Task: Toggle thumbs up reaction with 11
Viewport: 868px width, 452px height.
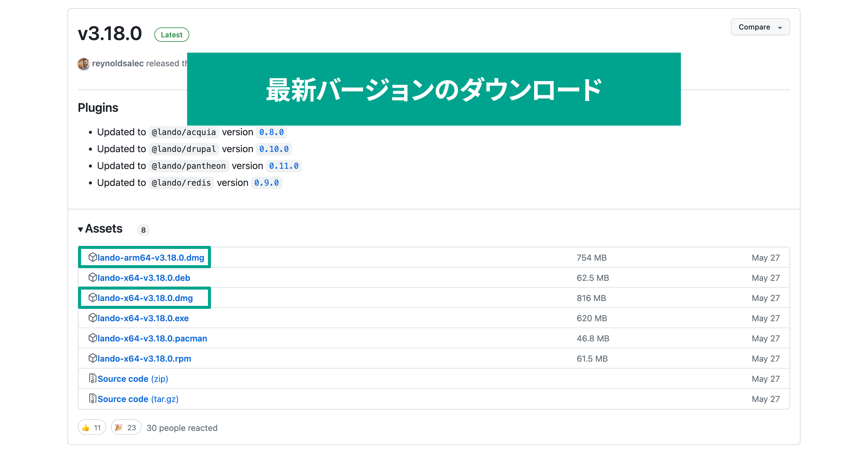Action: pos(92,427)
